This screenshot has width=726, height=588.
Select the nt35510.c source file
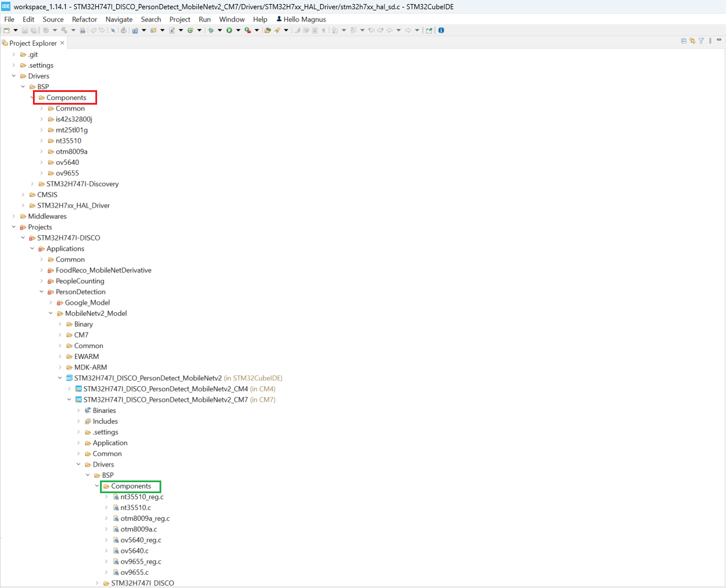coord(134,508)
